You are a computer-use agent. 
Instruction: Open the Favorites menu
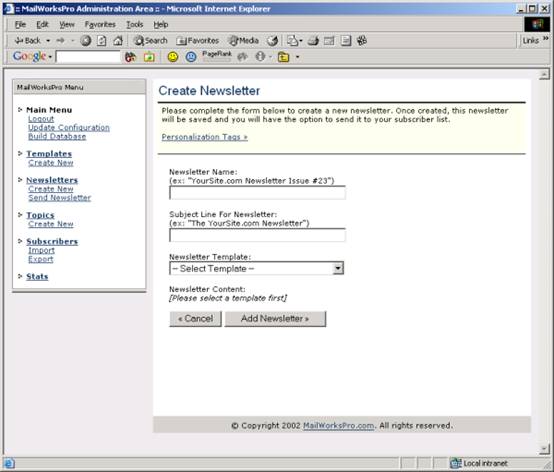[100, 24]
